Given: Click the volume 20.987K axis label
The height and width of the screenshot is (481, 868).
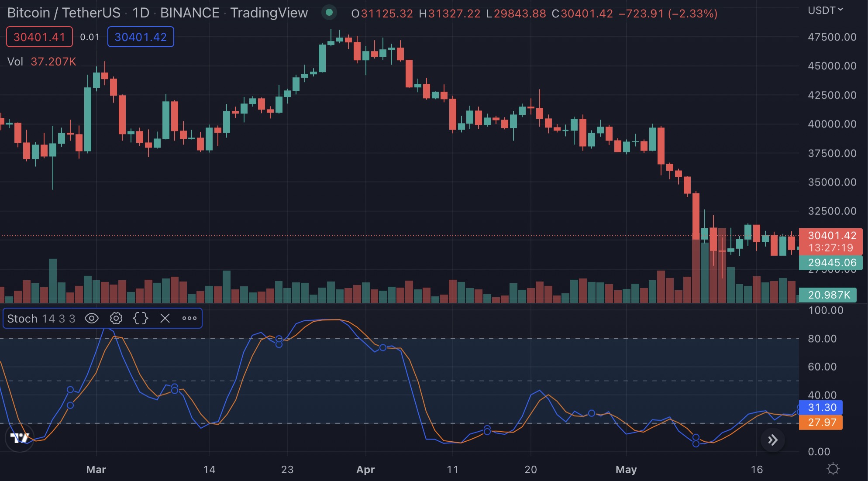Looking at the screenshot, I should tap(828, 295).
